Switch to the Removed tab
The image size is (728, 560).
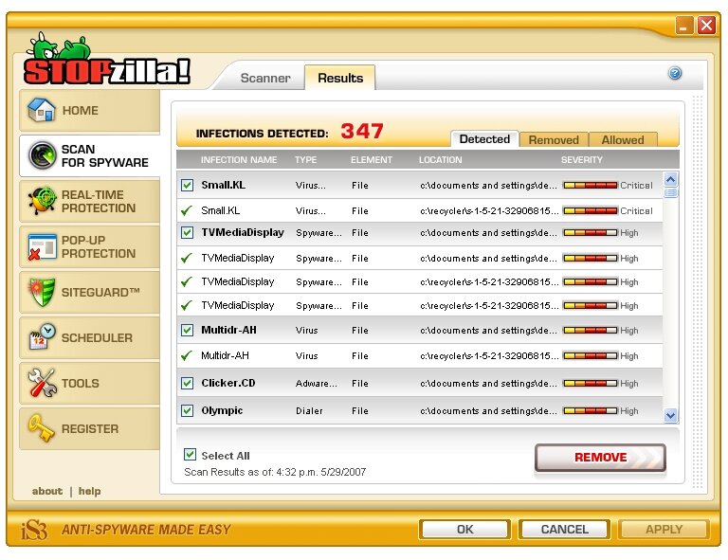pos(554,139)
